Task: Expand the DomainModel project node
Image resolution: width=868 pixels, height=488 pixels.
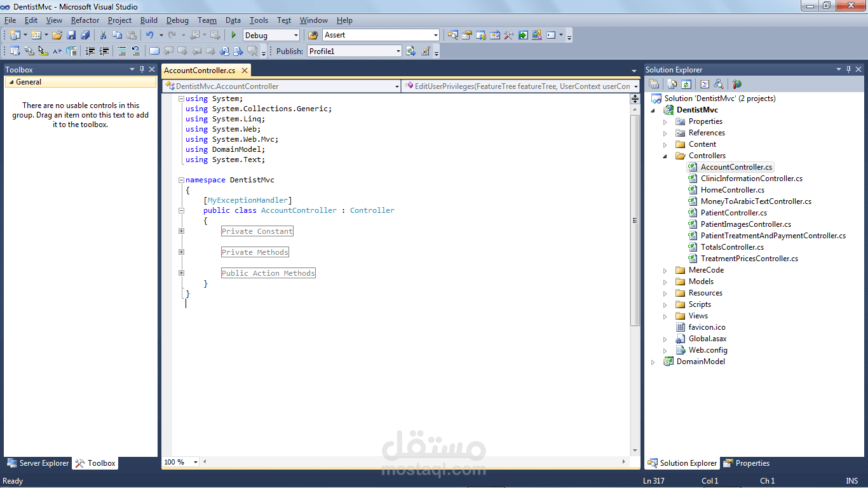Action: 653,362
